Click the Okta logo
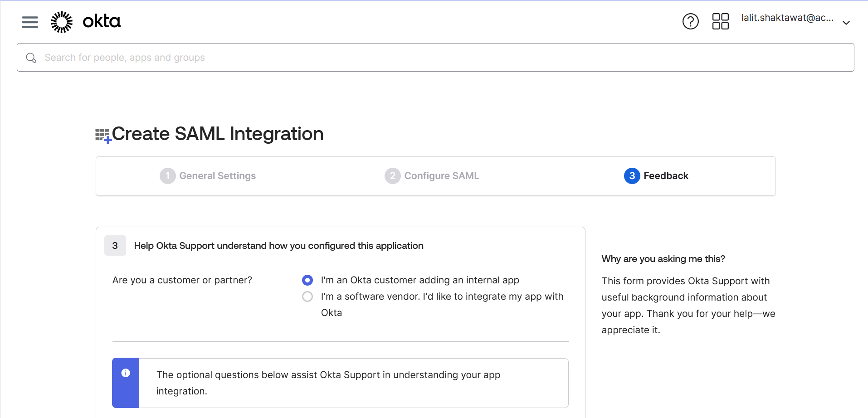Image resolution: width=868 pixels, height=418 pixels. click(86, 22)
